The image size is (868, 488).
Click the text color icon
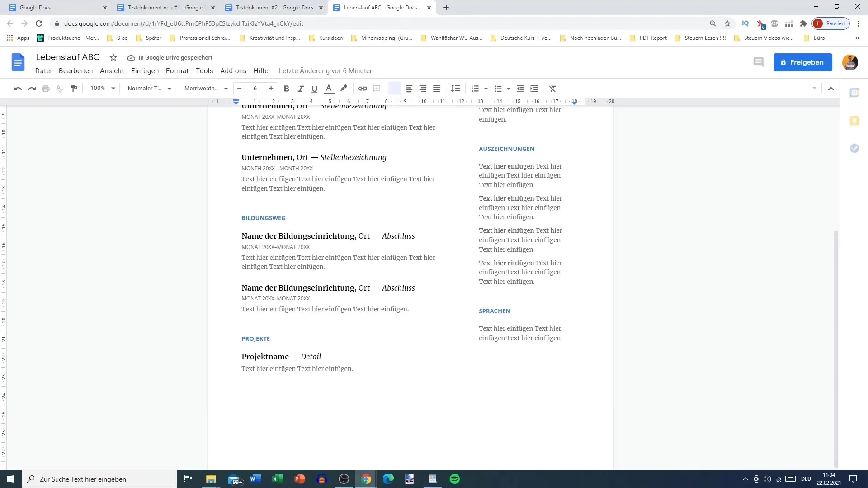pos(330,89)
